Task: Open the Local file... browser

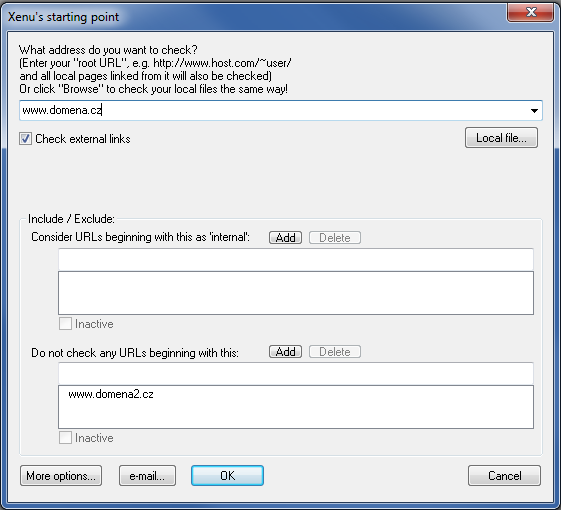Action: coord(501,138)
